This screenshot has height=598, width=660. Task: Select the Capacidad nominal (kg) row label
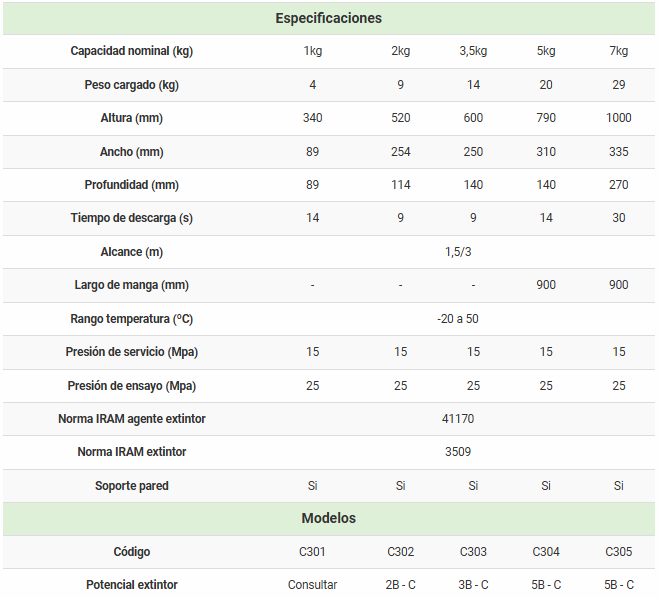tap(131, 51)
